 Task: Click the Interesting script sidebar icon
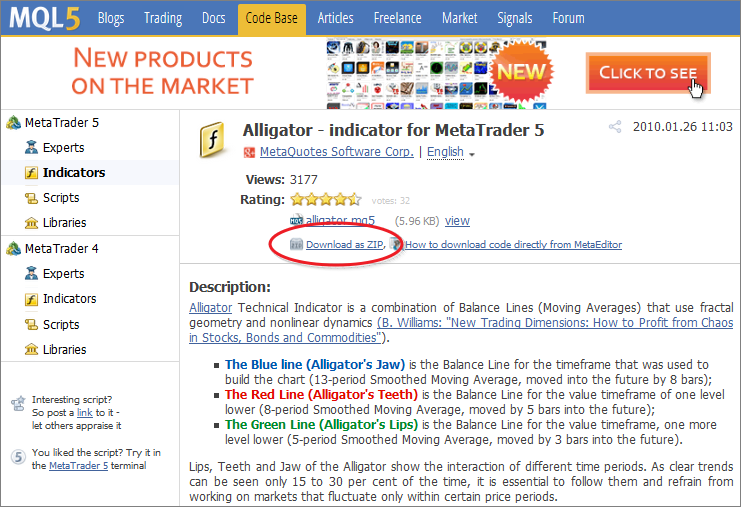(18, 404)
